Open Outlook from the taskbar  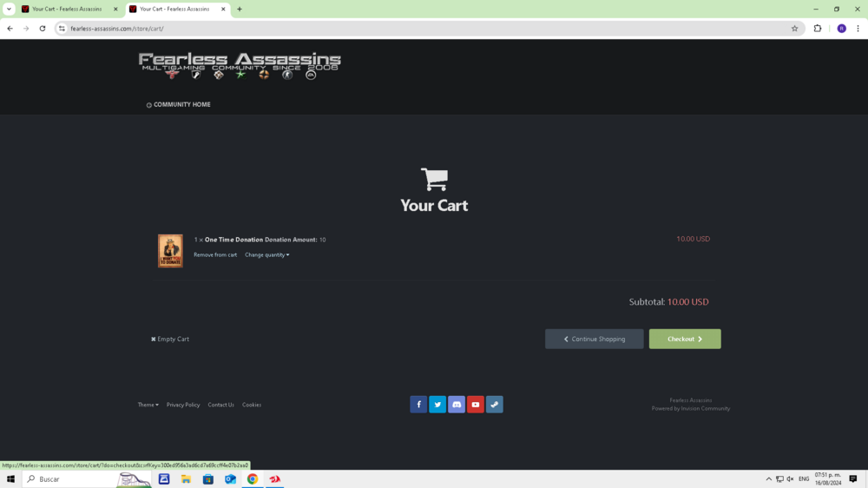(230, 478)
